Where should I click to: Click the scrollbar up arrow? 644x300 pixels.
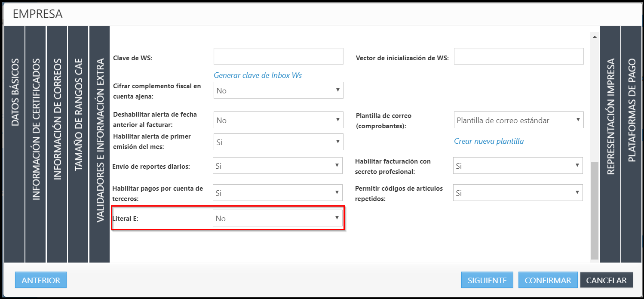(595, 37)
